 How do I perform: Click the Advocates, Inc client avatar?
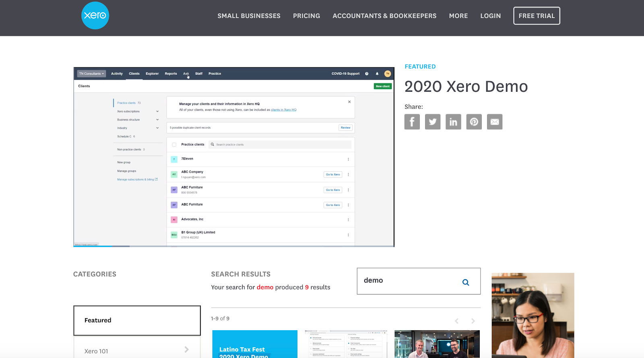(174, 220)
